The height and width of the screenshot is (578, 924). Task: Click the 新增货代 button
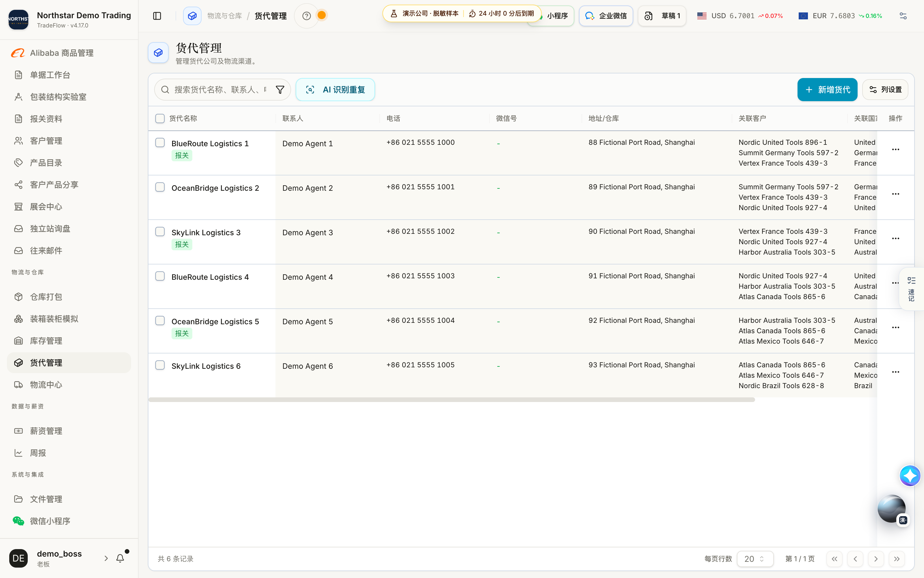coord(827,90)
